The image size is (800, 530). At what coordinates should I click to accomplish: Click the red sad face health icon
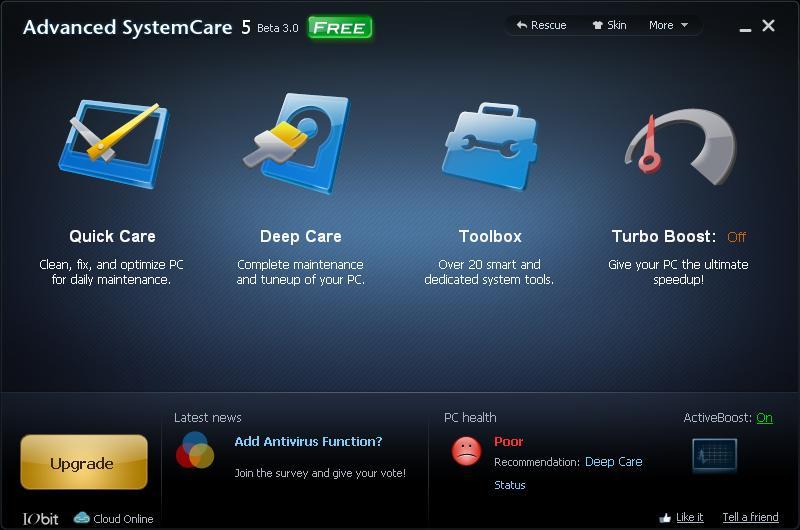coord(466,451)
